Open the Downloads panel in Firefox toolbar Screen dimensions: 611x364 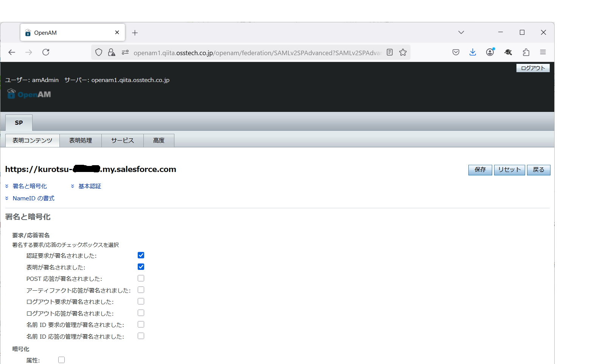473,52
